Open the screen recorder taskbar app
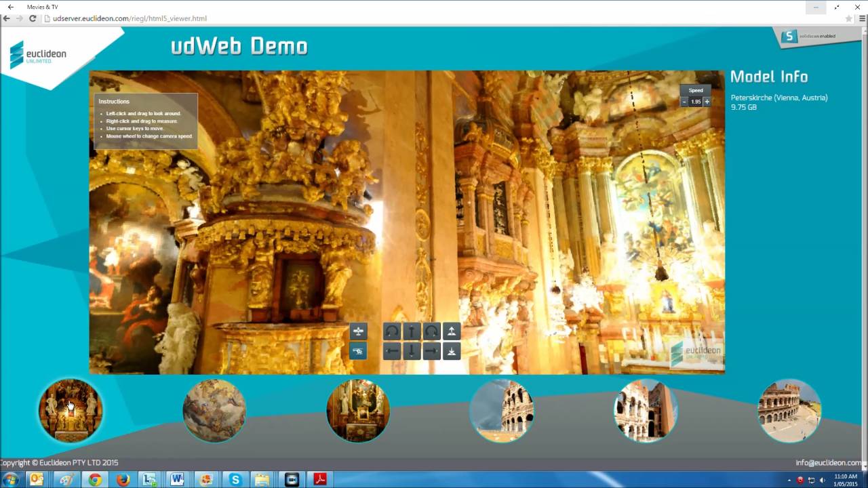868x488 pixels. click(x=292, y=480)
